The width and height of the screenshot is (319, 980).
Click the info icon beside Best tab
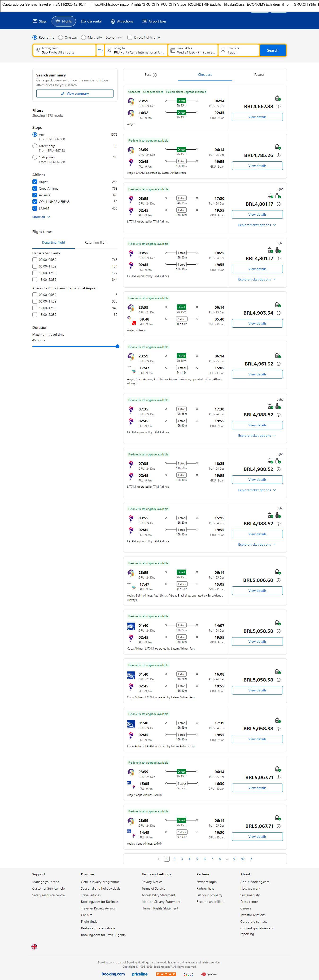coord(155,75)
